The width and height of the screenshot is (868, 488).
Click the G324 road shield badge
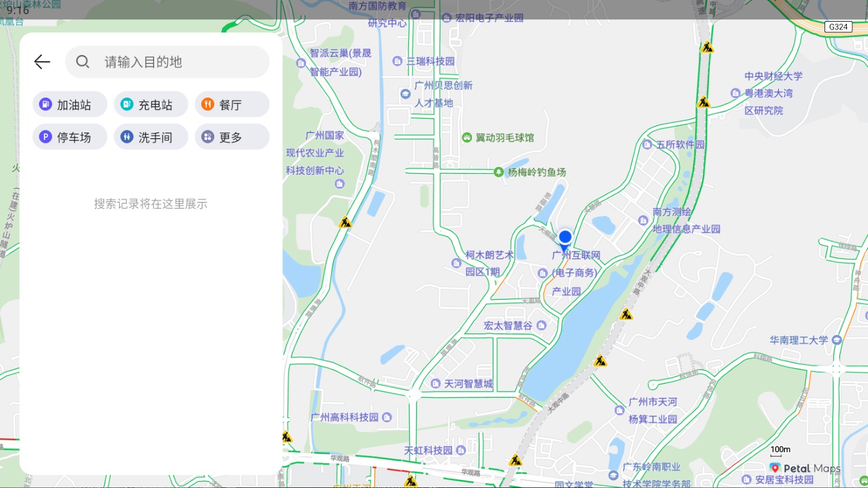tap(839, 26)
